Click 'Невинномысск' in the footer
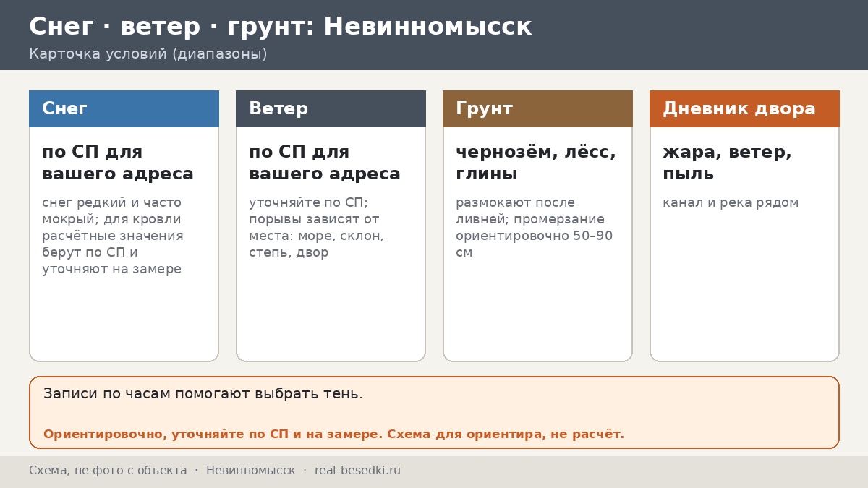 [250, 471]
